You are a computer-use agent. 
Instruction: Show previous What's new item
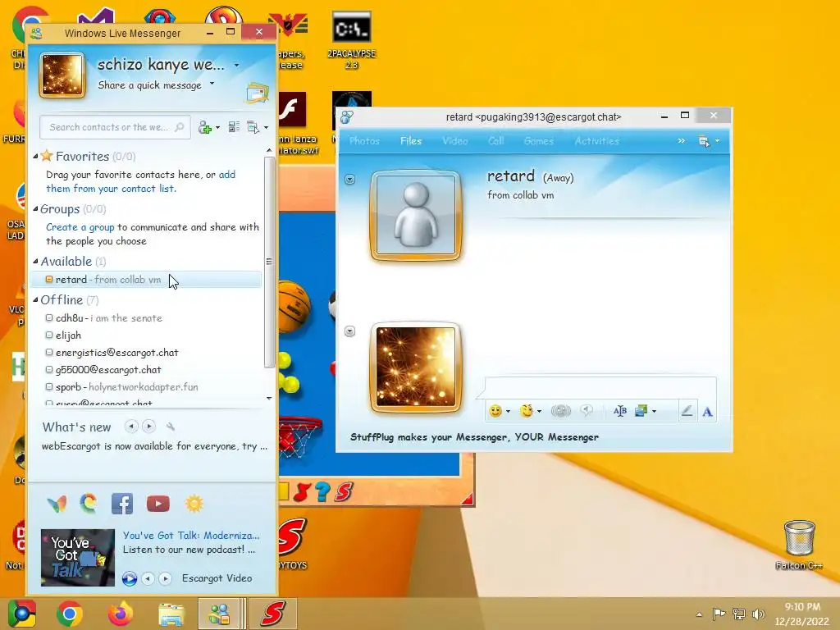click(130, 427)
